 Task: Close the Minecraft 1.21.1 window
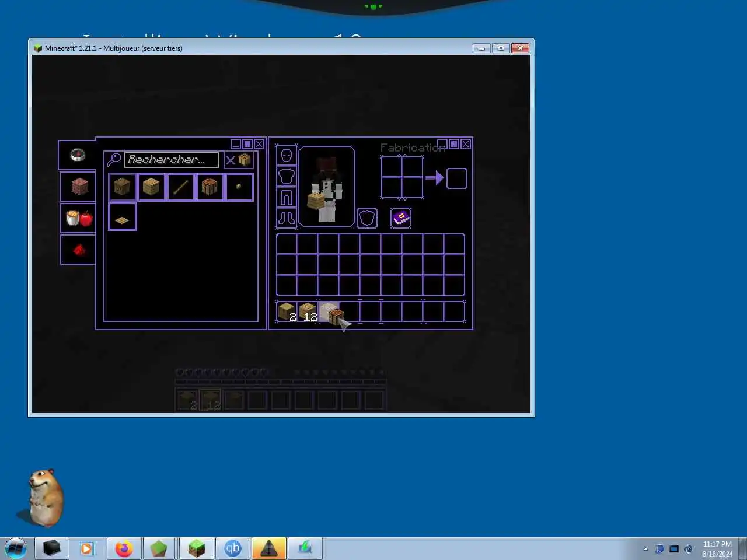[x=520, y=48]
